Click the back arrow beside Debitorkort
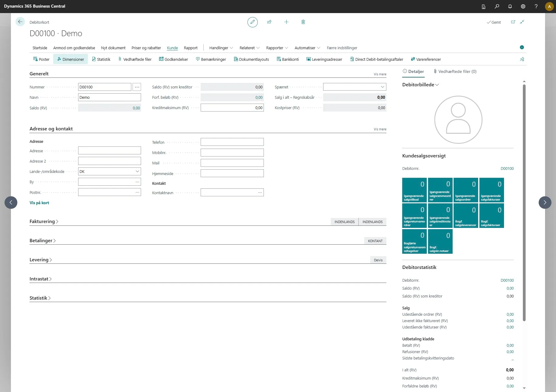 20,22
